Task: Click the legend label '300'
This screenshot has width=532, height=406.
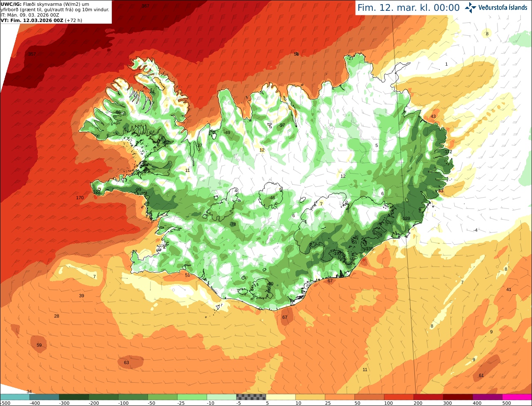Action: tap(448, 403)
